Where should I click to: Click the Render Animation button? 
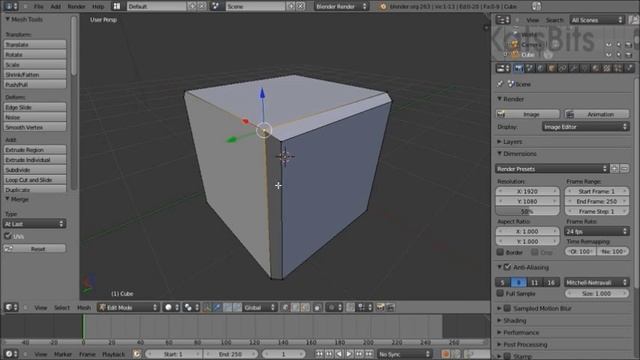(x=597, y=114)
